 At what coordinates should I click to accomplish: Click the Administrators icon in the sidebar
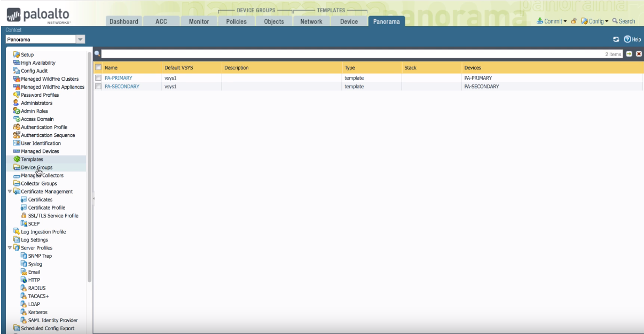(x=17, y=103)
